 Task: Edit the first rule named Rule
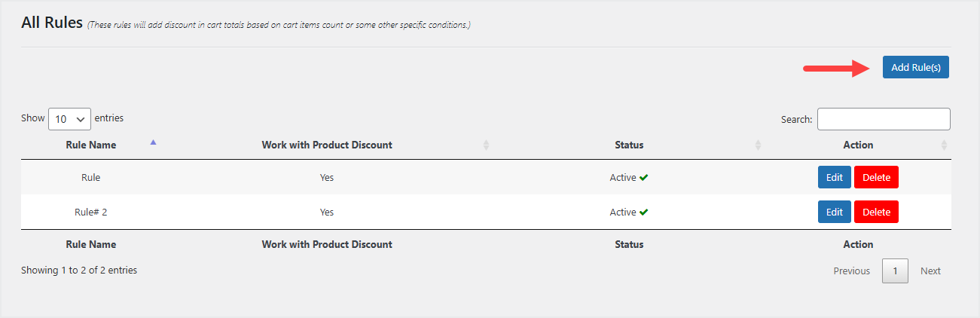[x=834, y=178]
